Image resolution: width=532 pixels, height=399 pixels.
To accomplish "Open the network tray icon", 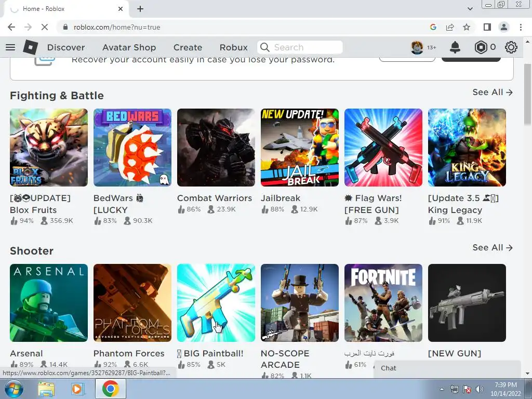I will (454, 390).
